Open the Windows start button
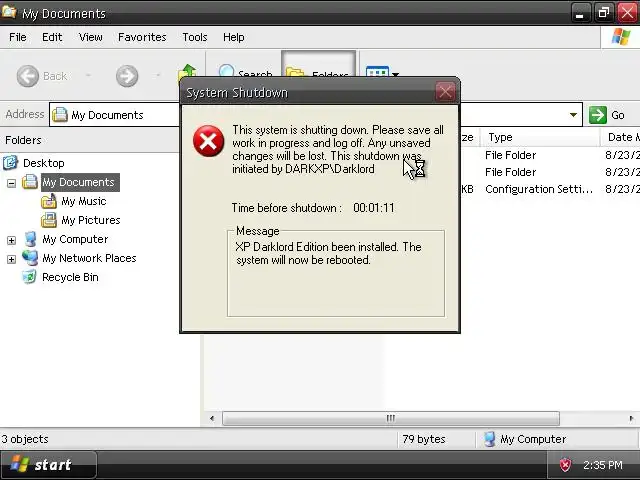This screenshot has width=640, height=480. 48,465
